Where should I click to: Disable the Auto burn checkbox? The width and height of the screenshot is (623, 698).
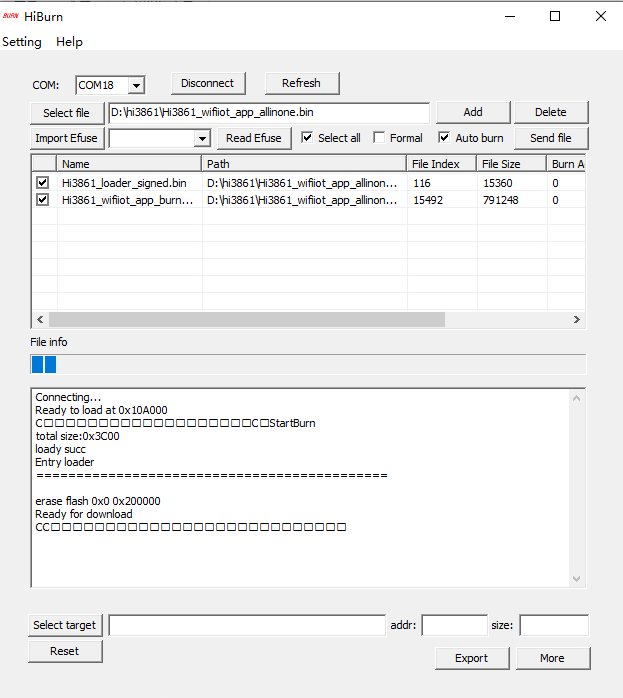tap(445, 138)
